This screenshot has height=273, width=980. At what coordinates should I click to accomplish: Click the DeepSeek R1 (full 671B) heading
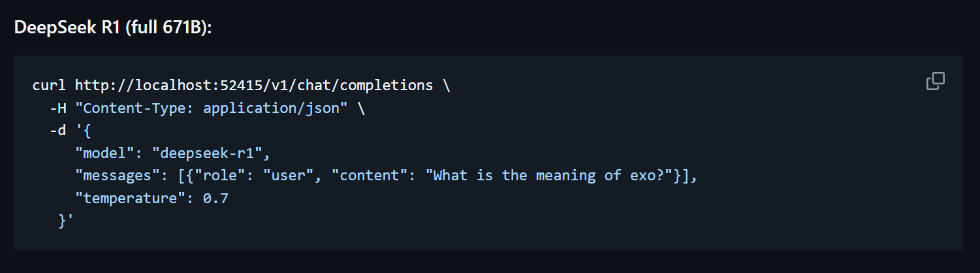pos(113,28)
